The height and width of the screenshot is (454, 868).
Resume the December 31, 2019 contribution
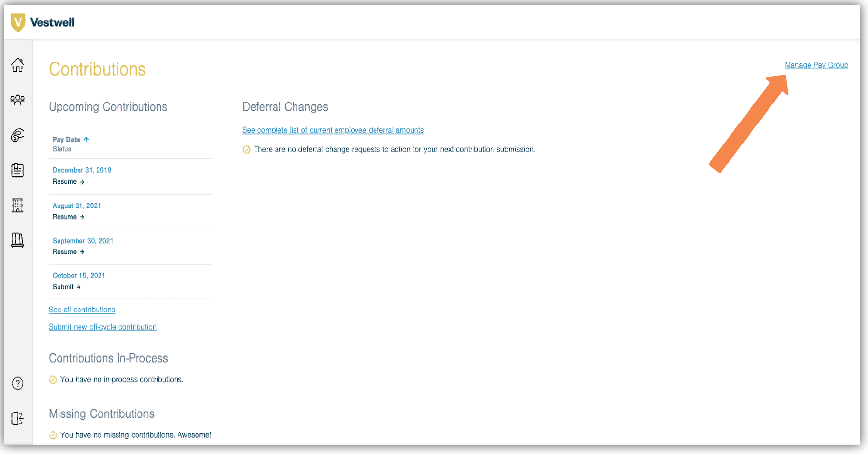[69, 182]
